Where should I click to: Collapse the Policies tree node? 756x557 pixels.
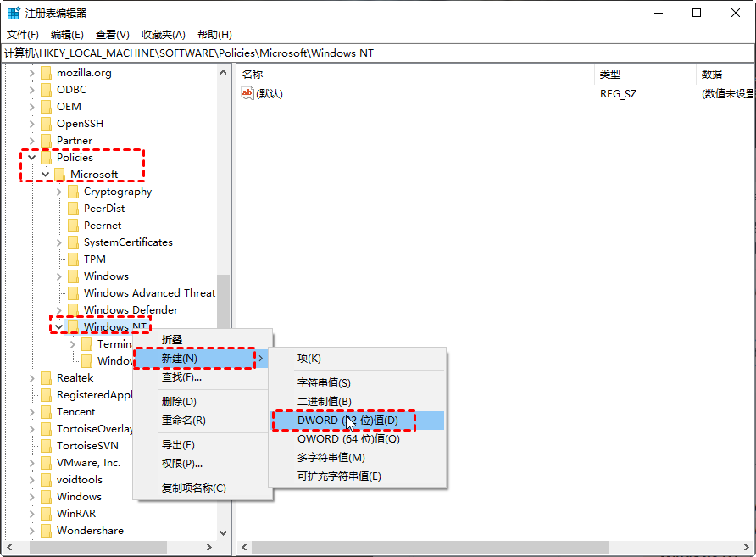[32, 158]
